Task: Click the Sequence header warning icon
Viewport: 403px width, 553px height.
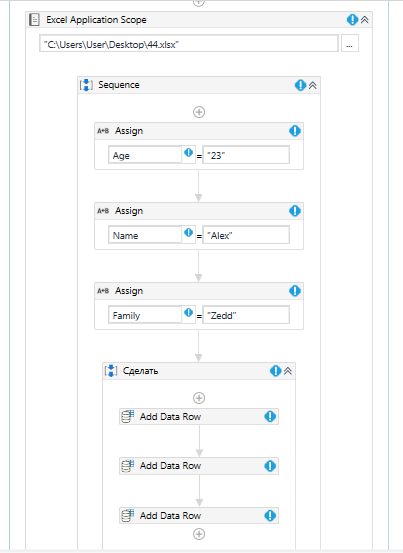Action: point(300,85)
